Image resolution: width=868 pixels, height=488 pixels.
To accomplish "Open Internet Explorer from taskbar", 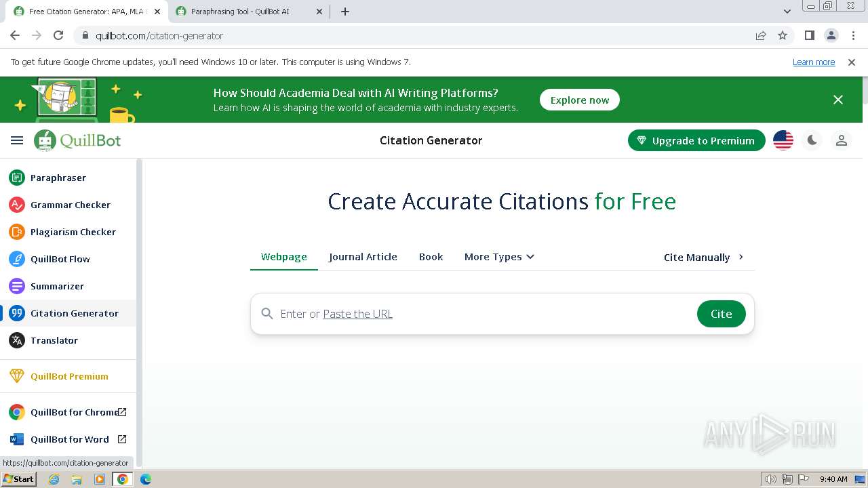I will click(54, 479).
